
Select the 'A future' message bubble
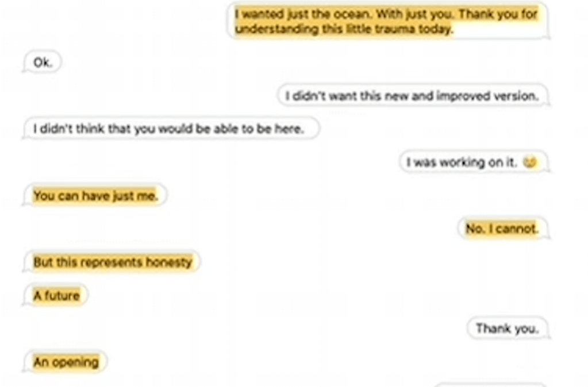coord(56,295)
